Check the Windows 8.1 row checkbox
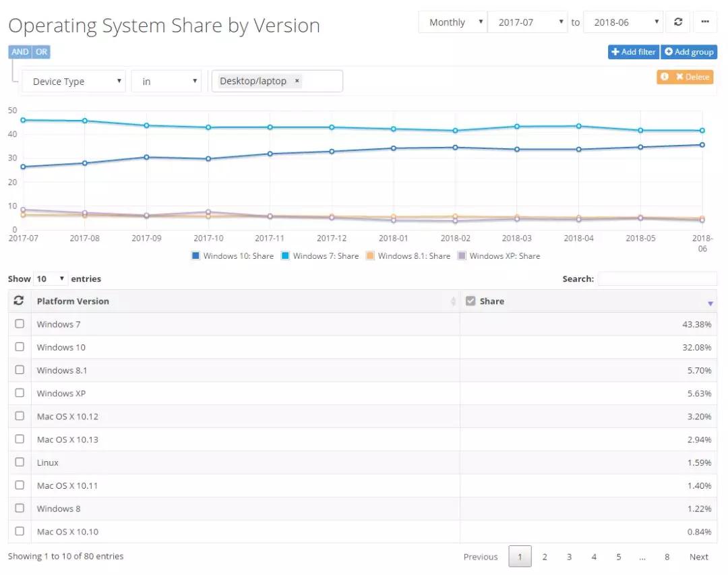The height and width of the screenshot is (575, 728). (x=20, y=369)
